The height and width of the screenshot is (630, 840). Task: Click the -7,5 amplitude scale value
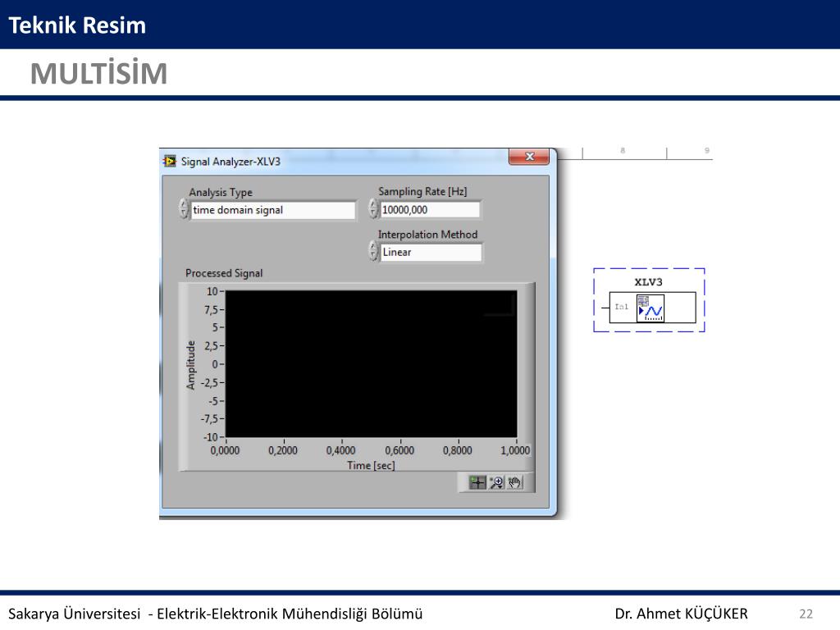[x=209, y=419]
